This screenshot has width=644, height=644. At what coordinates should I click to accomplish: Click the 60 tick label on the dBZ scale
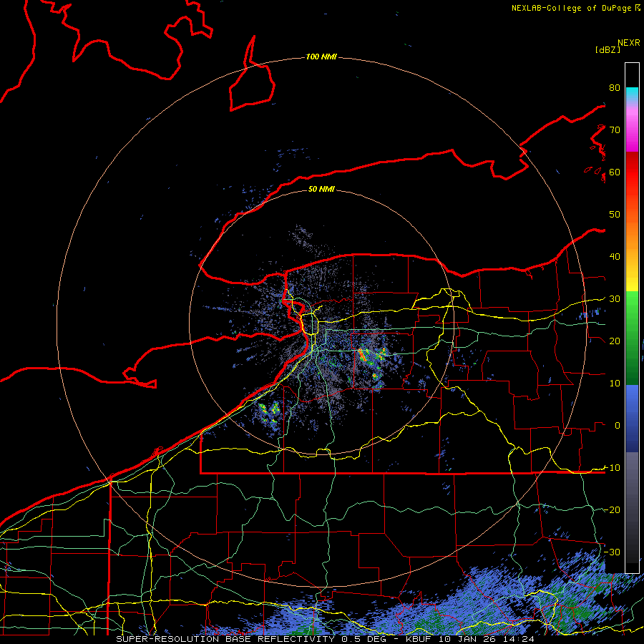point(615,172)
